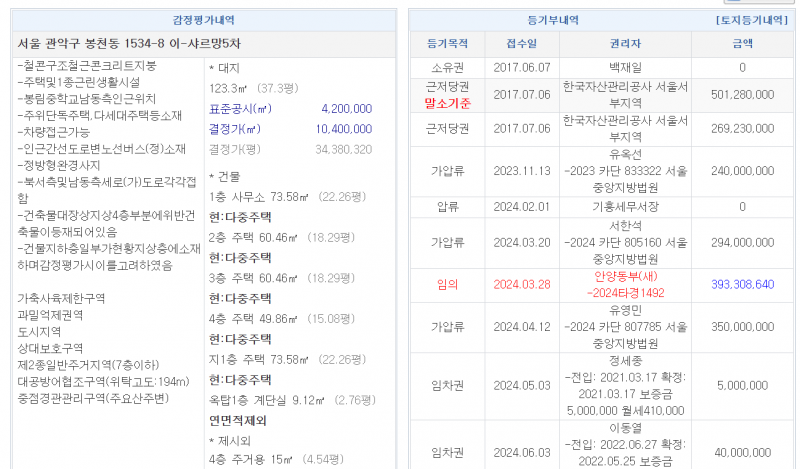Viewport: 800px width, 469px height.
Task: Open the 안양동부(새) 2024타경1492 case
Action: (625, 284)
